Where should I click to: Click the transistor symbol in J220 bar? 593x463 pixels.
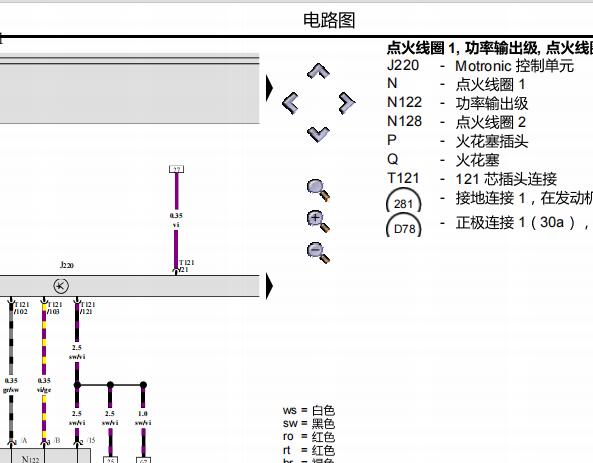pyautogui.click(x=61, y=286)
